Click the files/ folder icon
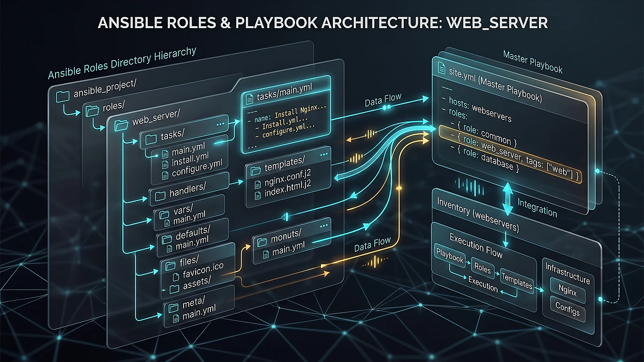This screenshot has height=362, width=644. [x=170, y=265]
